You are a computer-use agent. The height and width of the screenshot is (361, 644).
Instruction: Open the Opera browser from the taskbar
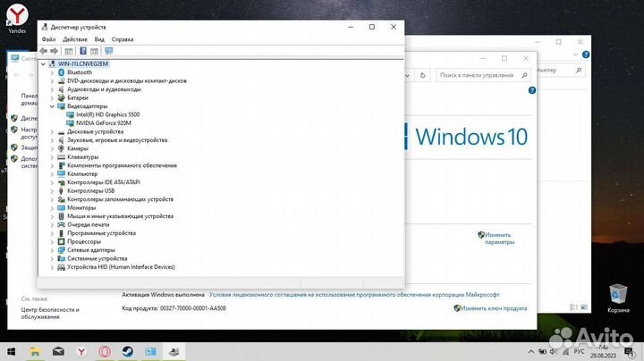click(105, 351)
